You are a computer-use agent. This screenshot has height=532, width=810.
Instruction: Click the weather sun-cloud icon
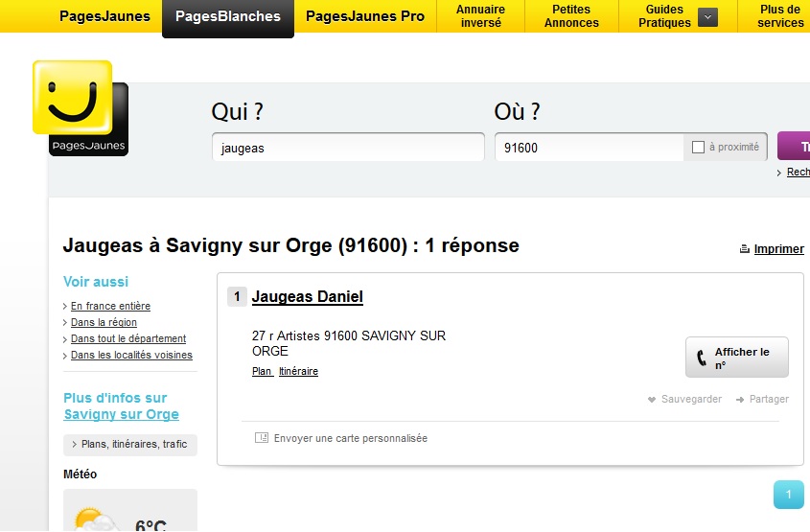96,520
